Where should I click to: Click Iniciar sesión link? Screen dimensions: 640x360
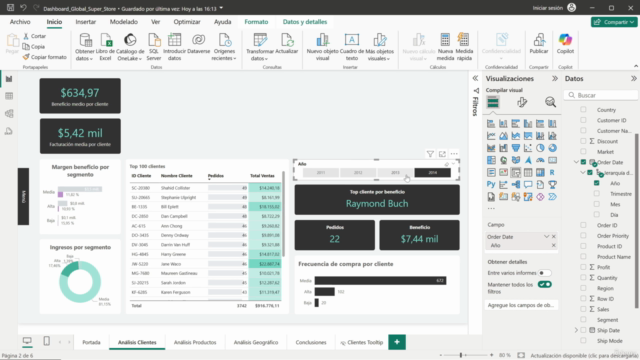click(547, 8)
